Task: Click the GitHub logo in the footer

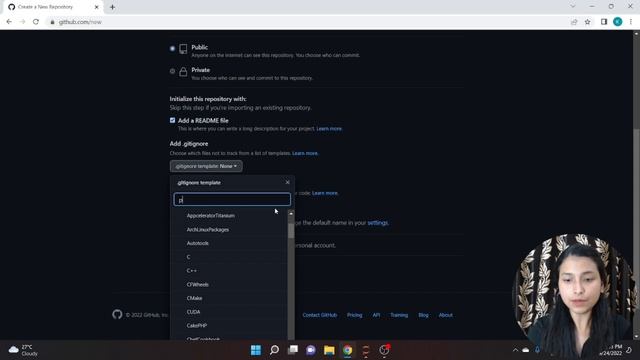Action: point(117,314)
